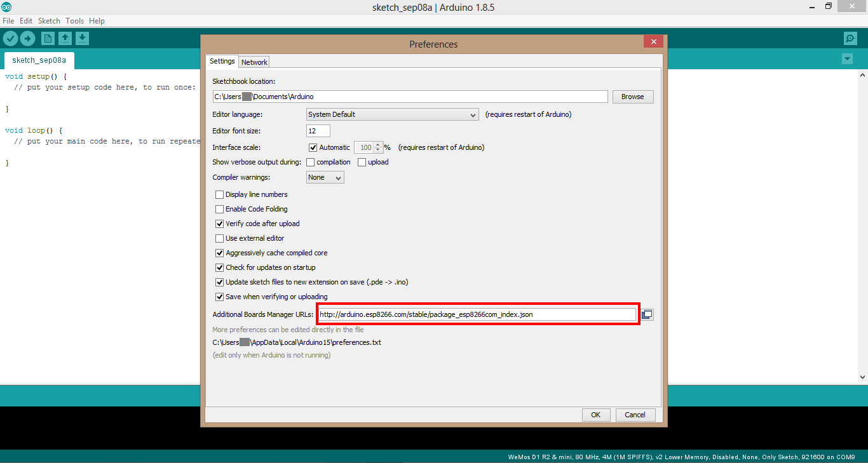Viewport: 868px width, 463px height.
Task: Toggle Save when verifying or uploading
Action: [x=219, y=297]
